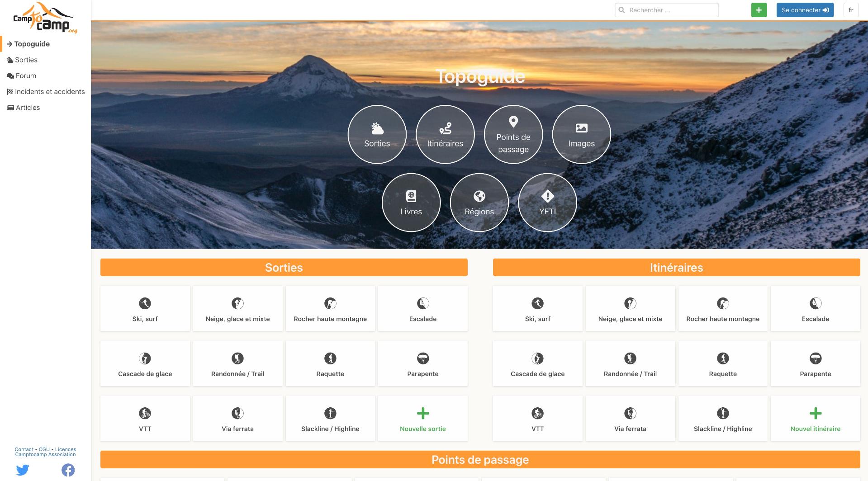Screen dimensions: 868x481
Task: Open the Livres circle button
Action: point(411,203)
